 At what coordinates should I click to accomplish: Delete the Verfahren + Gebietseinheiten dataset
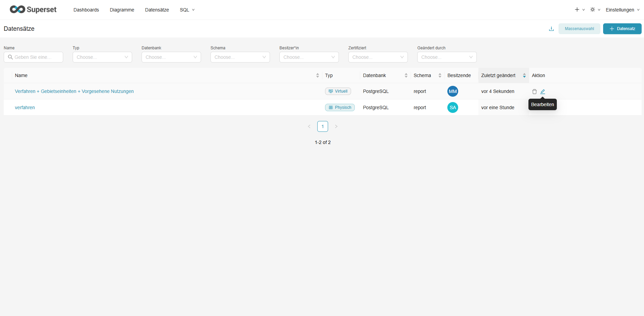click(x=534, y=92)
